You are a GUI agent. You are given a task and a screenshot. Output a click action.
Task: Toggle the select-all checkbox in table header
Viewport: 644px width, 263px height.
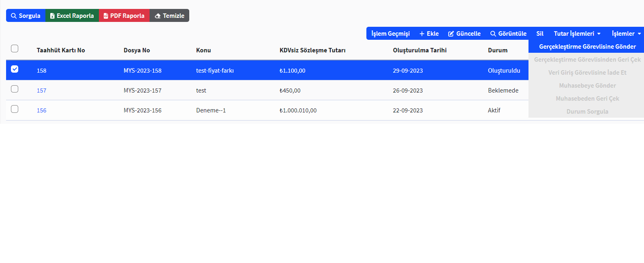pyautogui.click(x=15, y=49)
